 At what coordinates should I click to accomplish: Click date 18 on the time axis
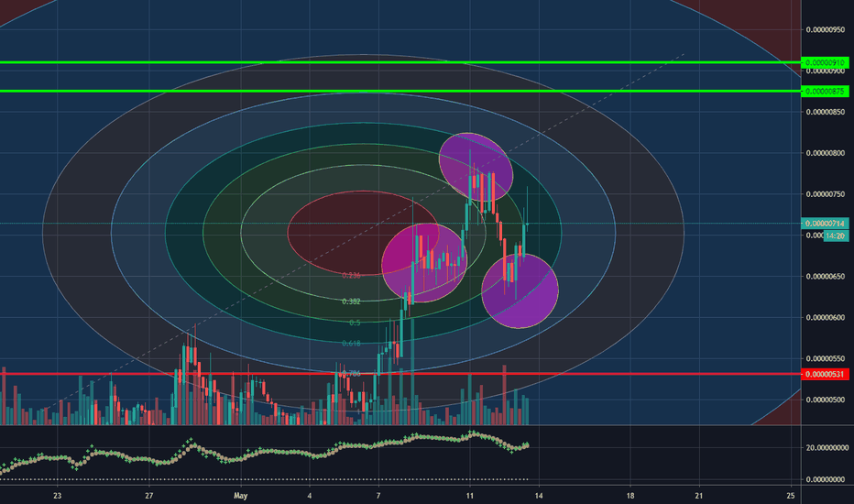point(630,496)
